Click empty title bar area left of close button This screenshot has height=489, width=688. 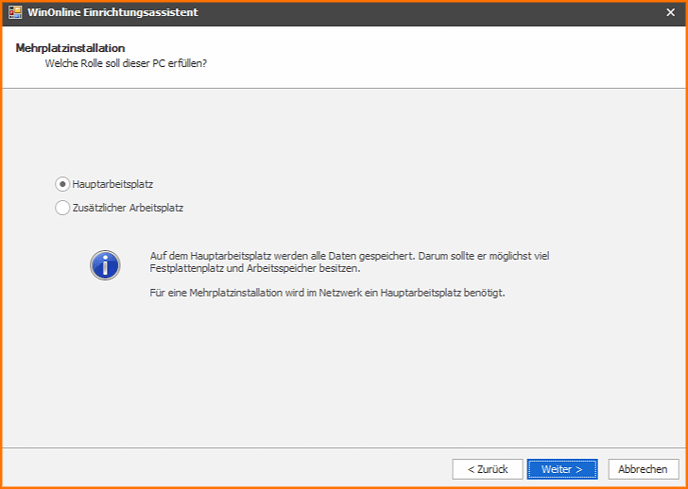(450, 12)
